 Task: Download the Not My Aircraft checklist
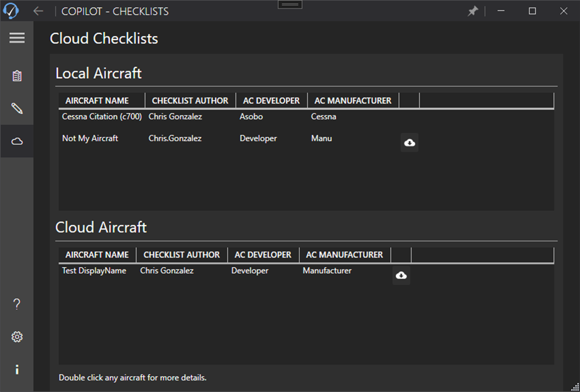pos(409,143)
